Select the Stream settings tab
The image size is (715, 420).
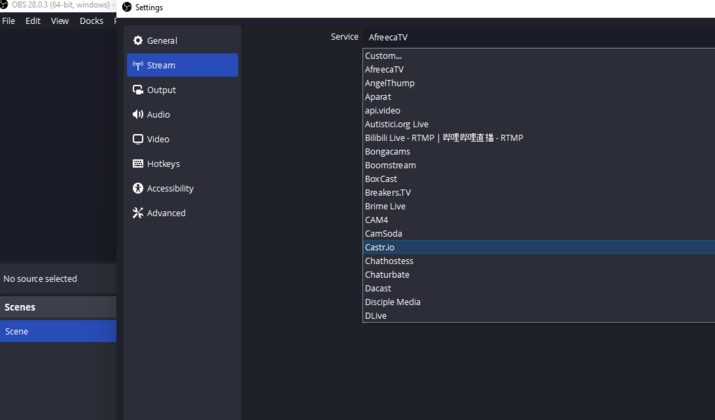pyautogui.click(x=182, y=65)
